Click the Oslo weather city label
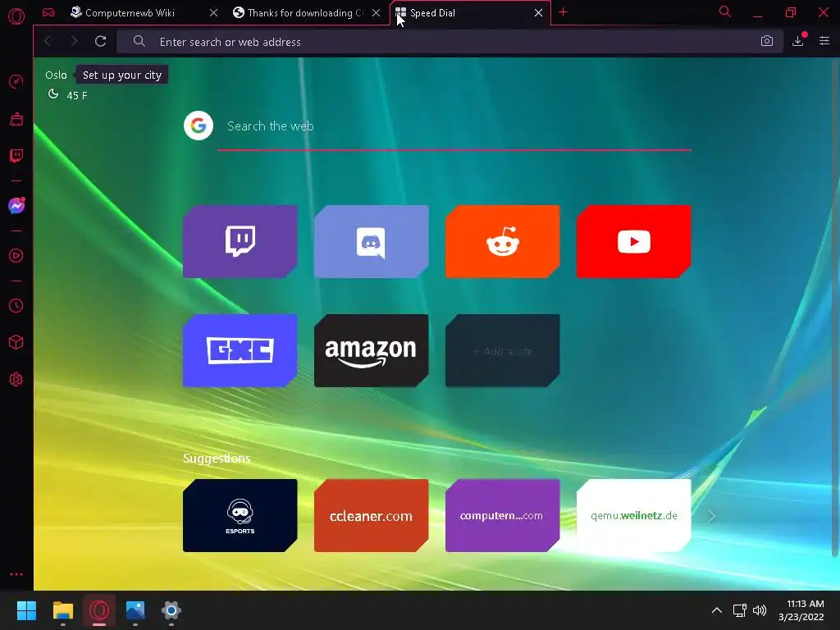The width and height of the screenshot is (840, 630). point(57,75)
